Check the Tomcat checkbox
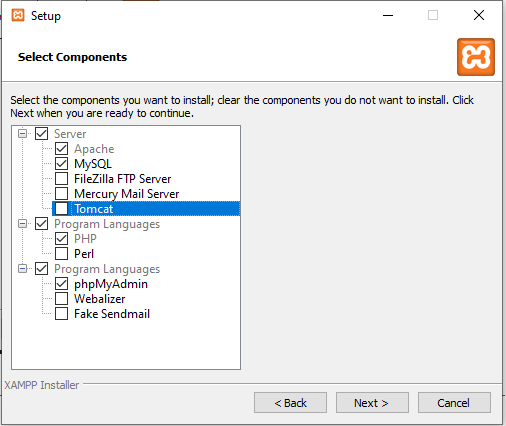506x426 pixels. coord(62,209)
